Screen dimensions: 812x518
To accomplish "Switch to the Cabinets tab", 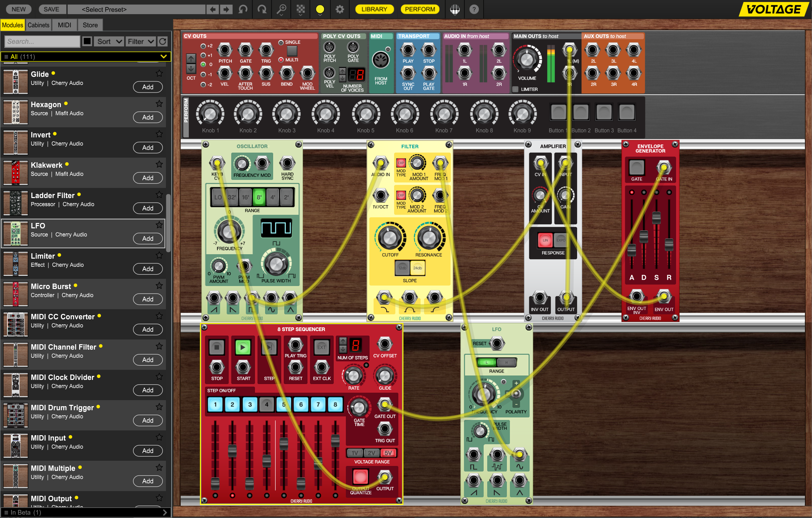I will pos(38,25).
